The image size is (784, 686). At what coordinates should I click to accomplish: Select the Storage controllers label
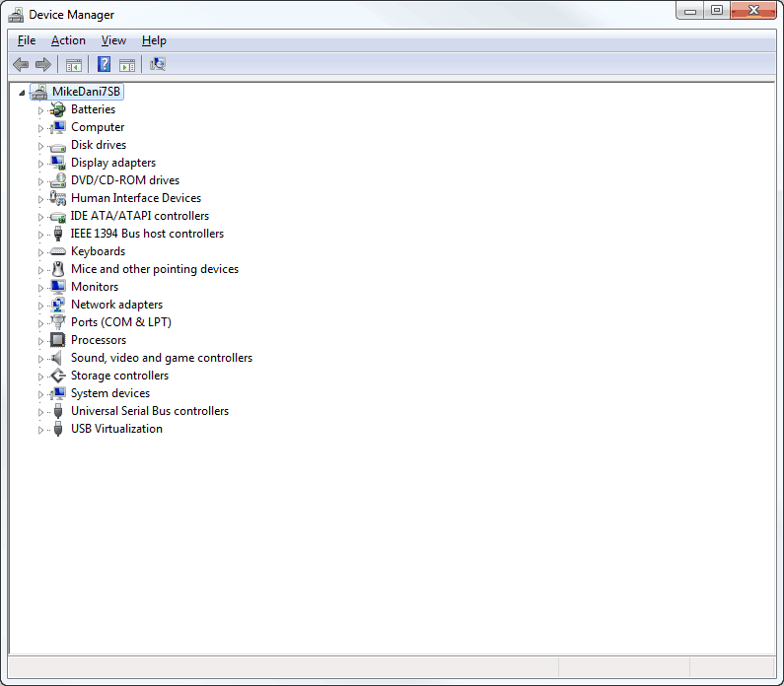click(119, 376)
